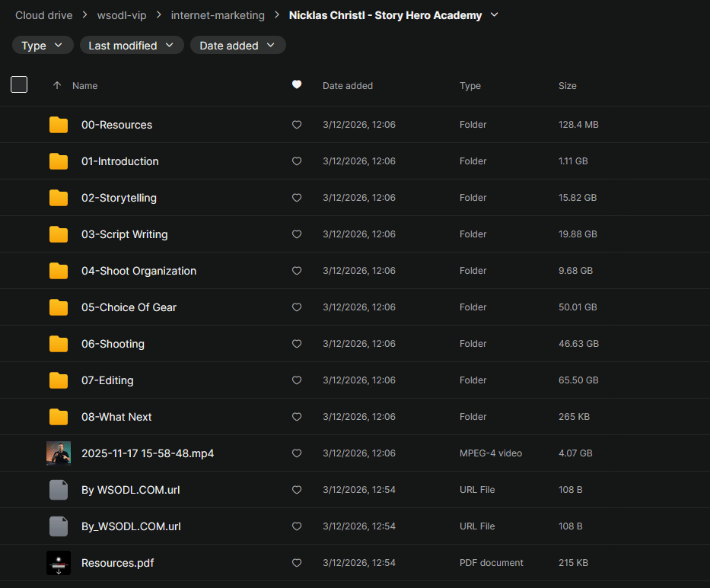Image resolution: width=710 pixels, height=588 pixels.
Task: Click the By WSODL.COM.url file icon
Action: pyautogui.click(x=59, y=490)
